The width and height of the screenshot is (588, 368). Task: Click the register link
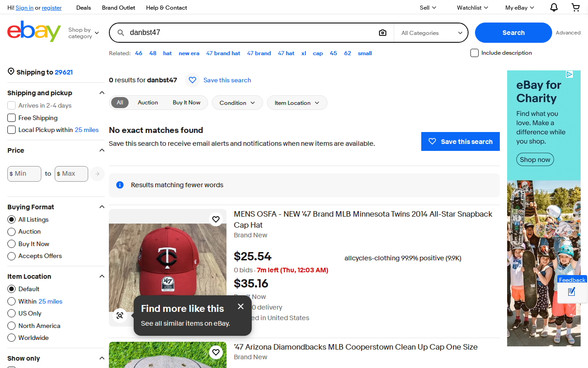tap(51, 8)
